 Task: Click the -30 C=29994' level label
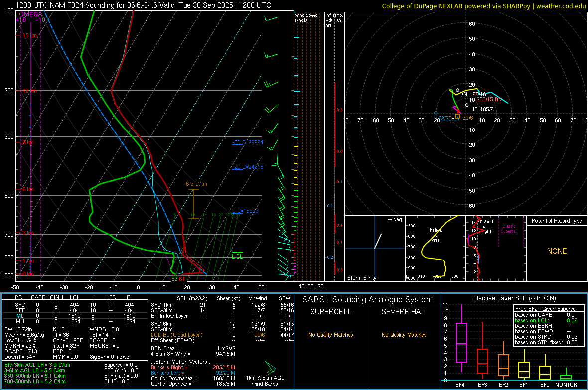click(248, 142)
